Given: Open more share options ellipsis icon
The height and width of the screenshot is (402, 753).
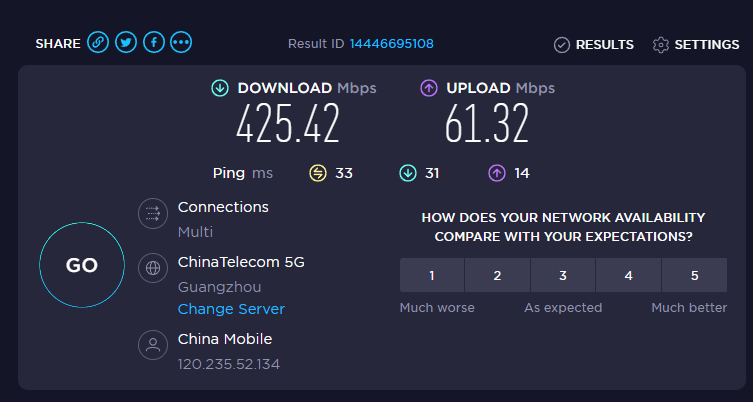Looking at the screenshot, I should pos(181,43).
